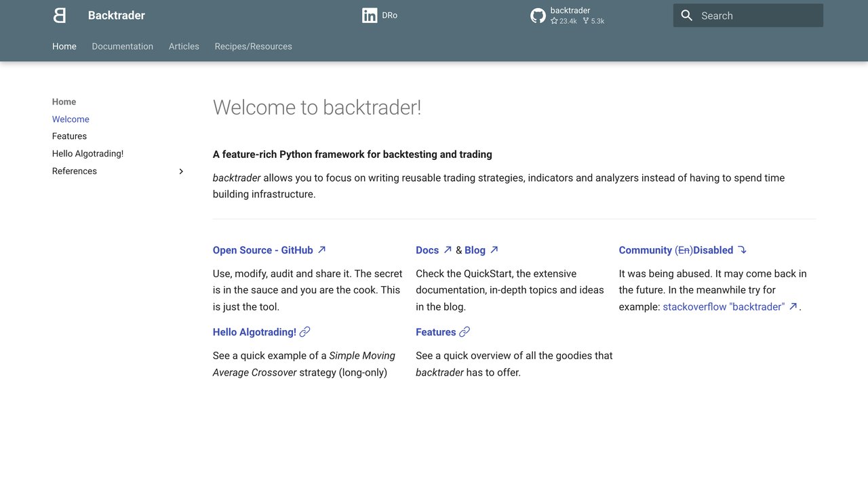Click external arrow icon next to Blog
Viewport: 868px width, 488px height.
point(494,249)
